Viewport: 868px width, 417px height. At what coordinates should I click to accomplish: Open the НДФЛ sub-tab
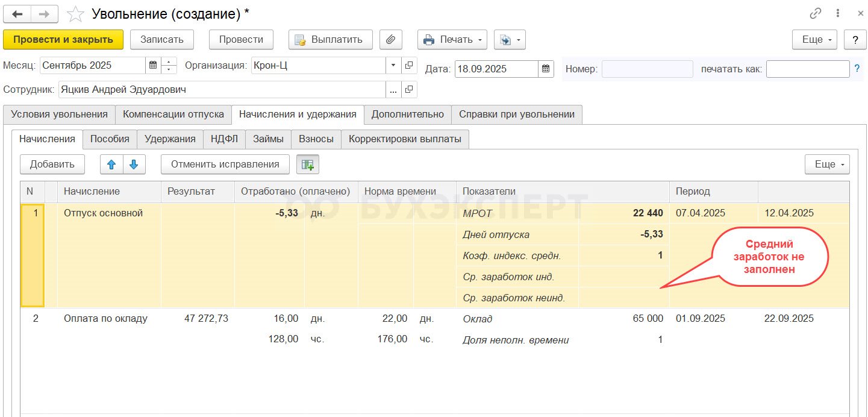[224, 139]
